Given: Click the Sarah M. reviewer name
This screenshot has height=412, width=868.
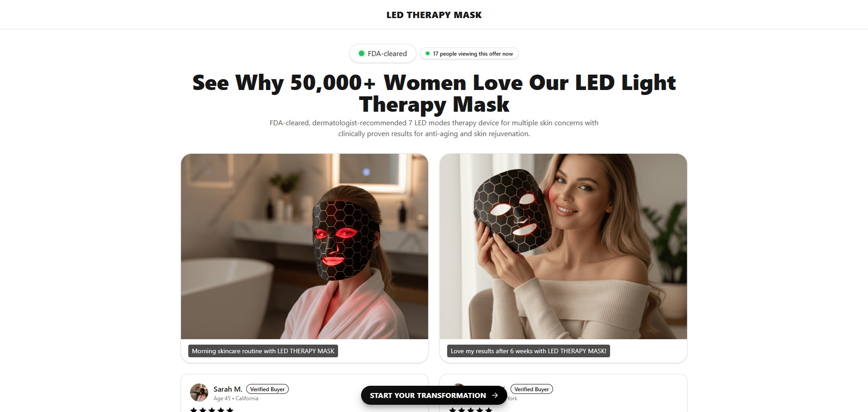Looking at the screenshot, I should pyautogui.click(x=228, y=389).
